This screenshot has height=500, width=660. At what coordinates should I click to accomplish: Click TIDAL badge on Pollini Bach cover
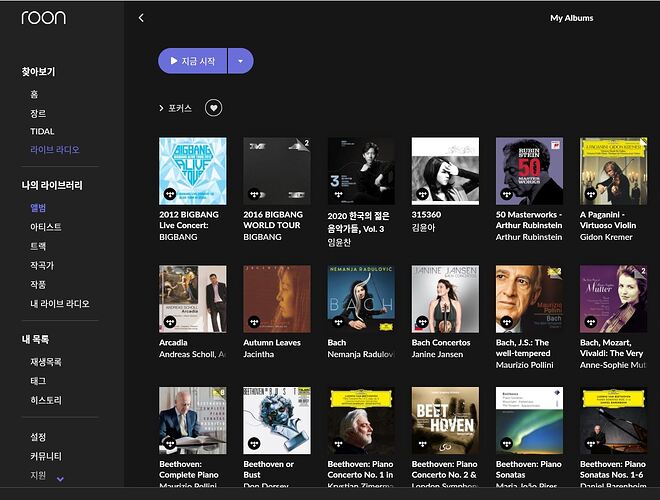[x=507, y=322]
